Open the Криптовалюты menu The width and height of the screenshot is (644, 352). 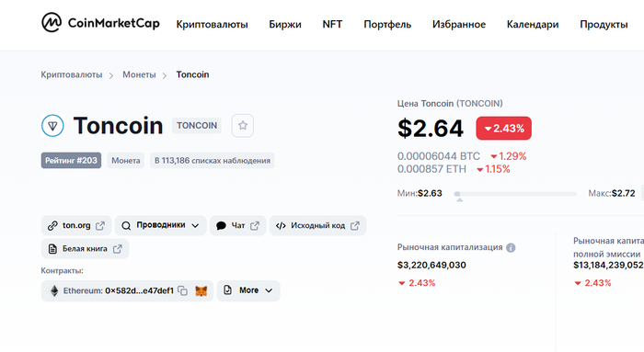tap(212, 24)
